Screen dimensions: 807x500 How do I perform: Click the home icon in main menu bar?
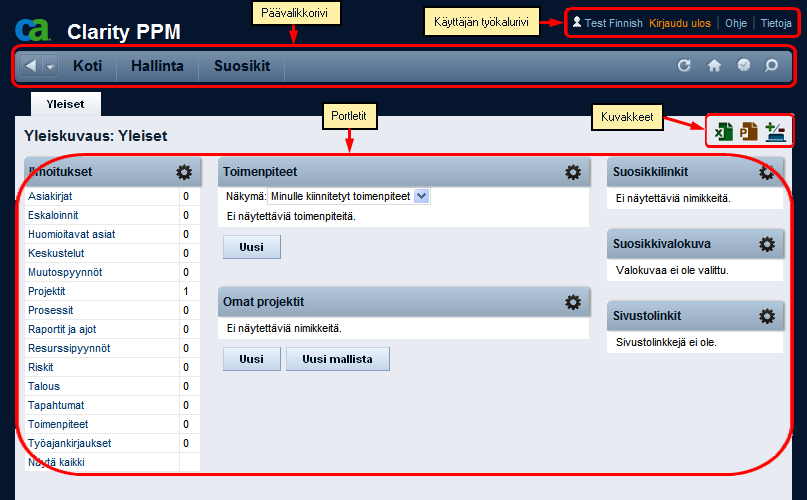[x=714, y=65]
